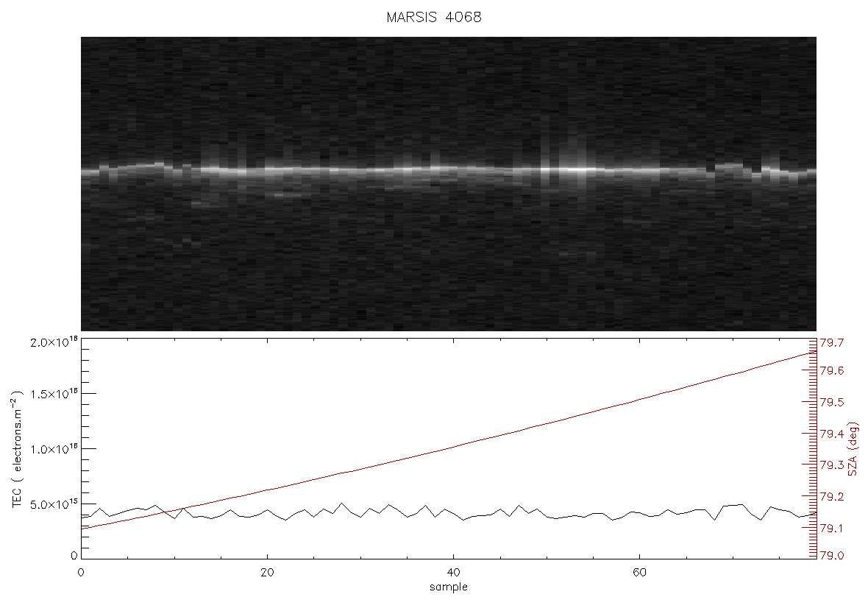
Task: Click the 0 tick label on x-axis
Action: (82, 573)
